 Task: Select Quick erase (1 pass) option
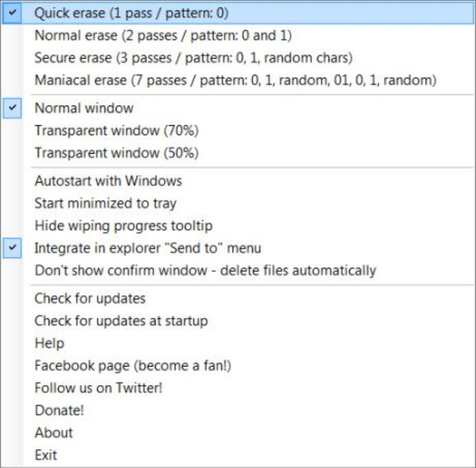131,13
